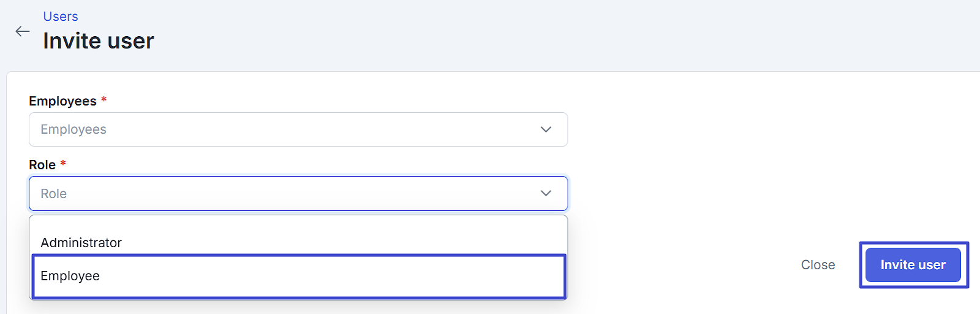
Task: Focus the Employees placeholder text
Action: pyautogui.click(x=73, y=129)
